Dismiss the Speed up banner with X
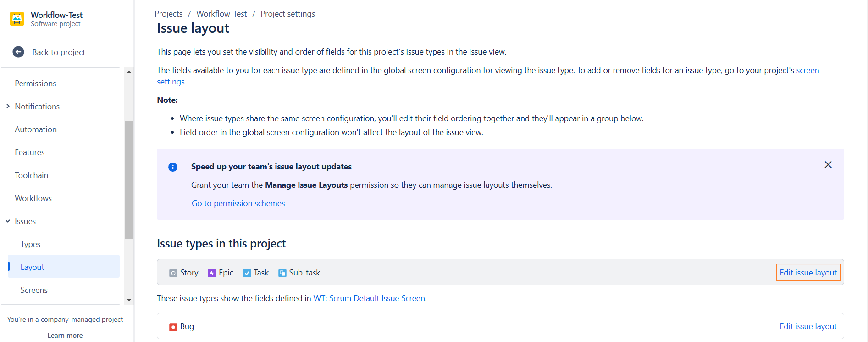 click(x=828, y=165)
